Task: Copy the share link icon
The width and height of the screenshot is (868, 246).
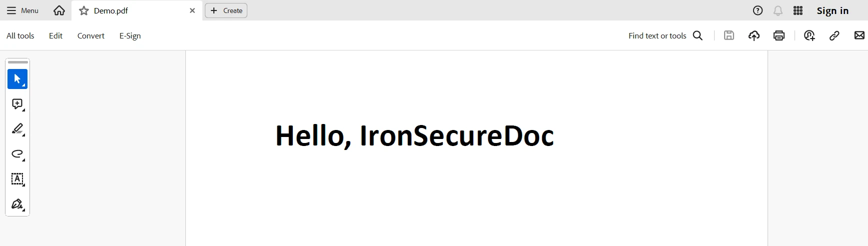Action: coord(834,35)
